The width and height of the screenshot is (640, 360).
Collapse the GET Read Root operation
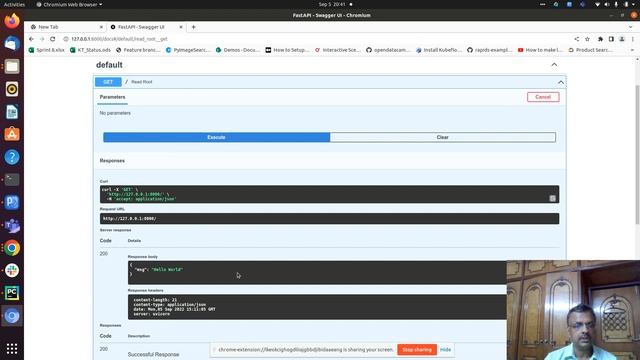pos(561,82)
